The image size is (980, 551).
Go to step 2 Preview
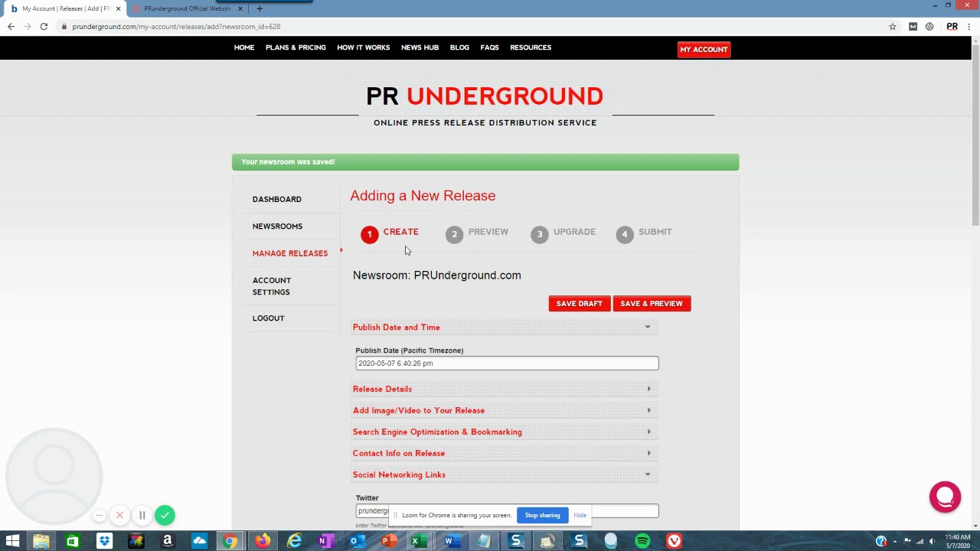(x=477, y=233)
